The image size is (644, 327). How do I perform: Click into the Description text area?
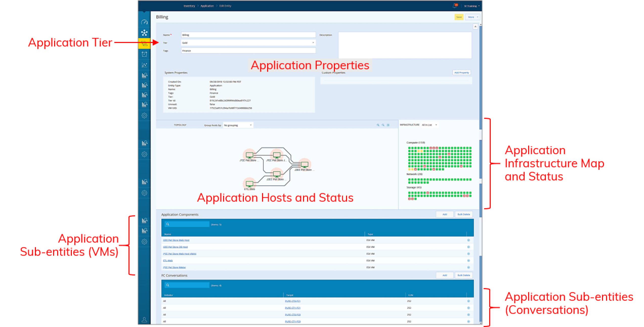point(405,45)
